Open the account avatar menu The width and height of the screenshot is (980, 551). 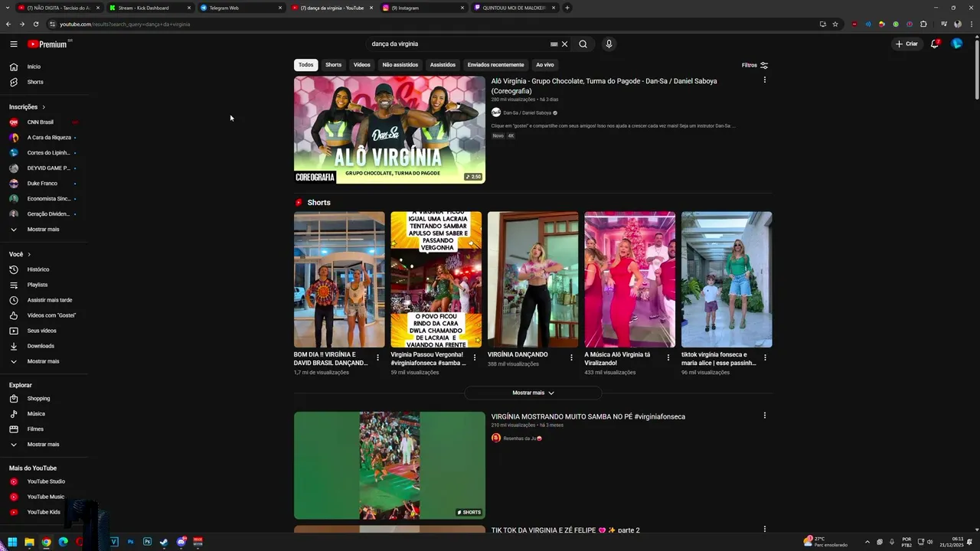click(x=956, y=44)
